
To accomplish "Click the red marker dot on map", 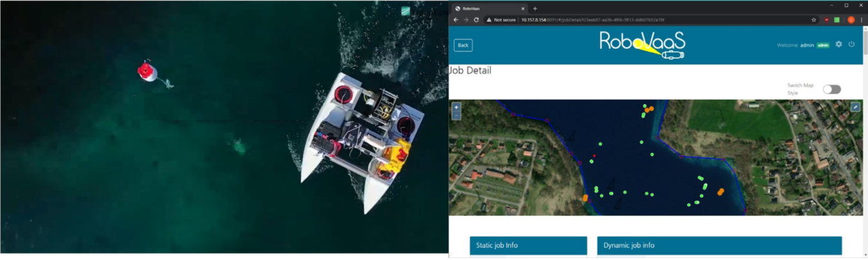I will (594, 156).
